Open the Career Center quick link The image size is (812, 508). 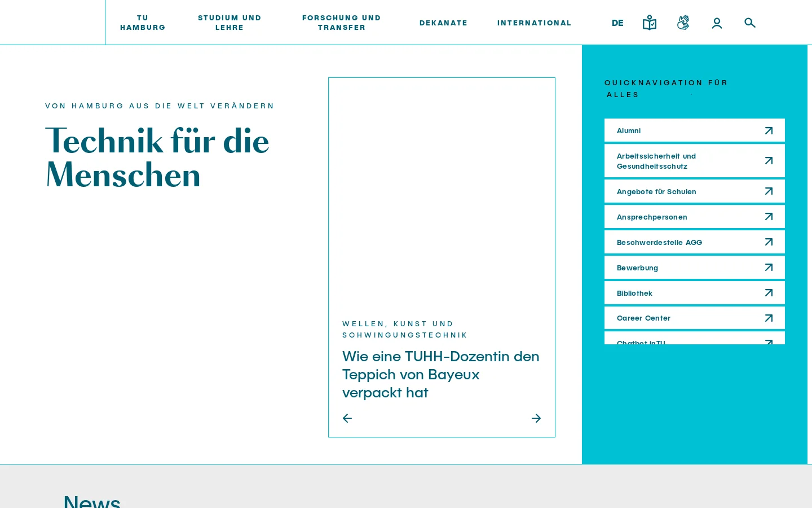695,318
